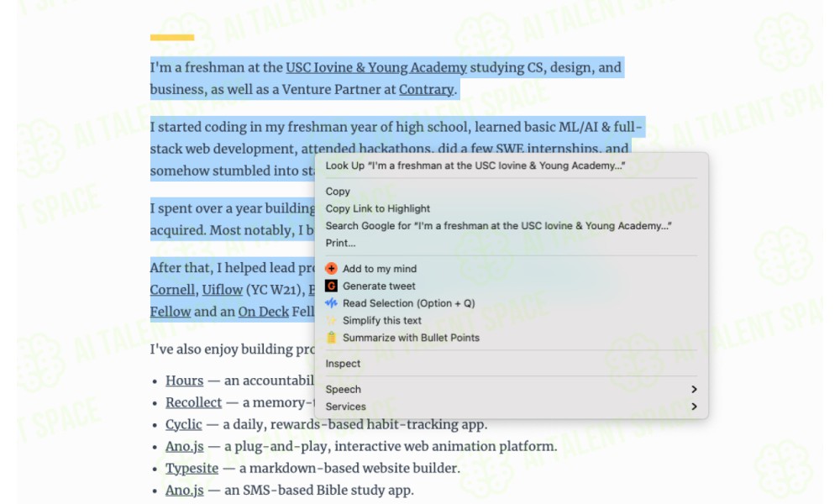Click the text "a daily, rewards-based habit-tracking app."
This screenshot has height=504, width=840.
(x=355, y=424)
